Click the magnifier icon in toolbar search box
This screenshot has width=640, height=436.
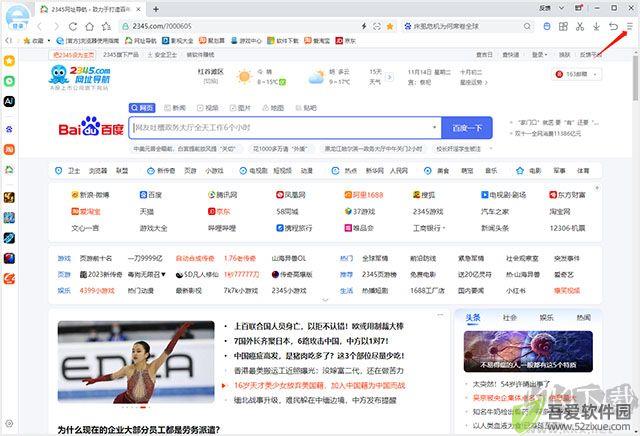tap(527, 27)
